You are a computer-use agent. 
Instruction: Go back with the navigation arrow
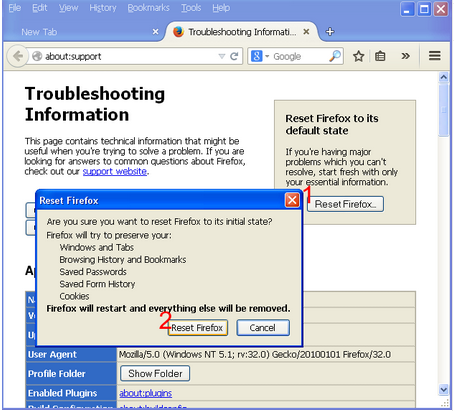point(17,56)
